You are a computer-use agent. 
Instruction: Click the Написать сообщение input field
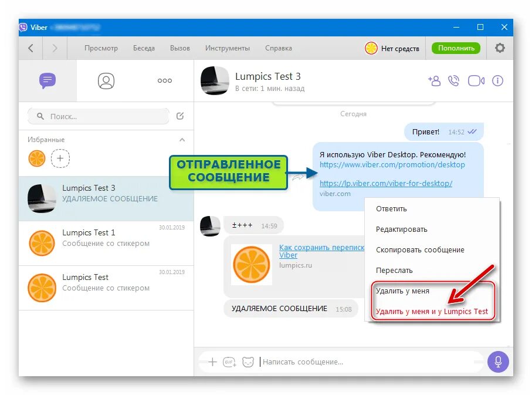[371, 362]
